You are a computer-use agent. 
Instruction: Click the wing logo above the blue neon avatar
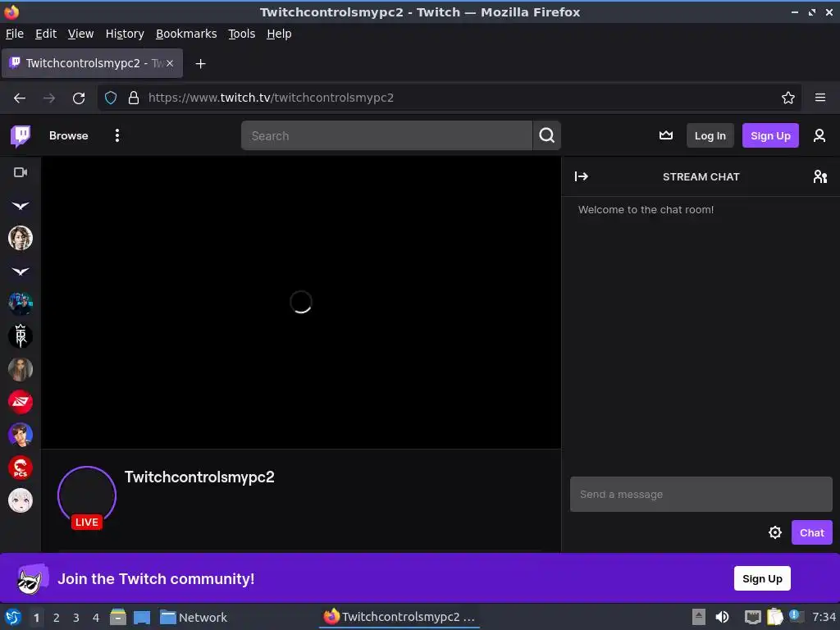(21, 272)
